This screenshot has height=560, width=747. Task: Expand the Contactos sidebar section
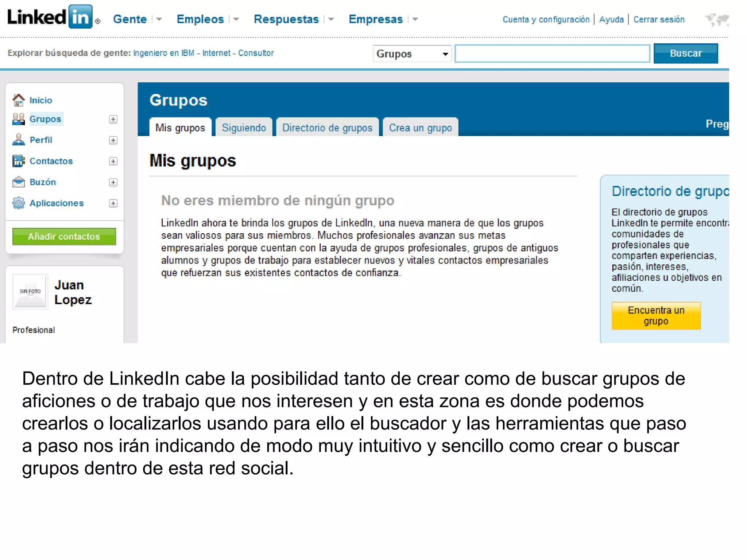pos(113,161)
